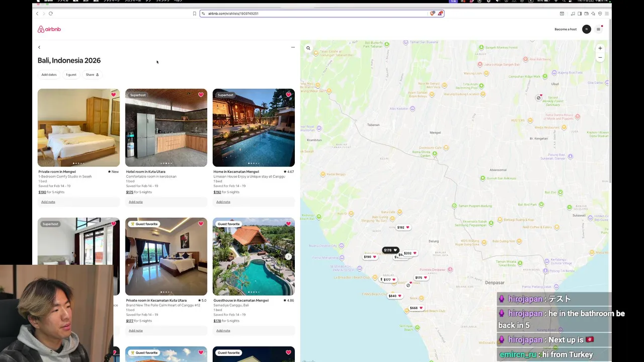
Task: Zoom out on the map with minus
Action: point(600,57)
